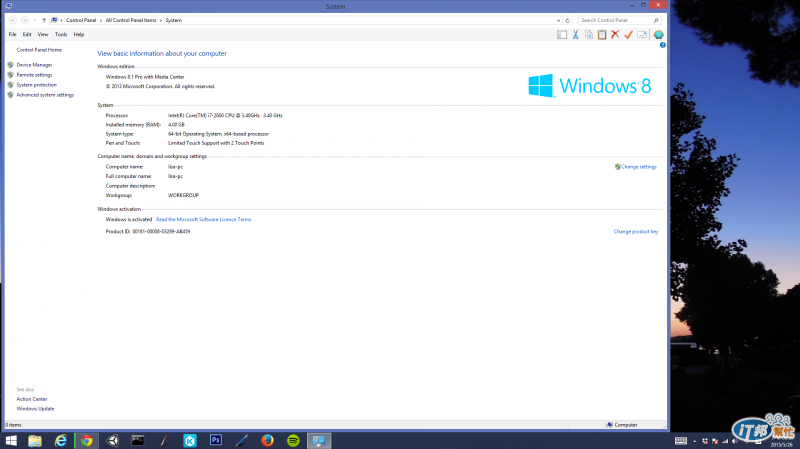Click the processor Intel Core i7-2600 value
Viewport: 800px width, 449px height.
point(225,116)
